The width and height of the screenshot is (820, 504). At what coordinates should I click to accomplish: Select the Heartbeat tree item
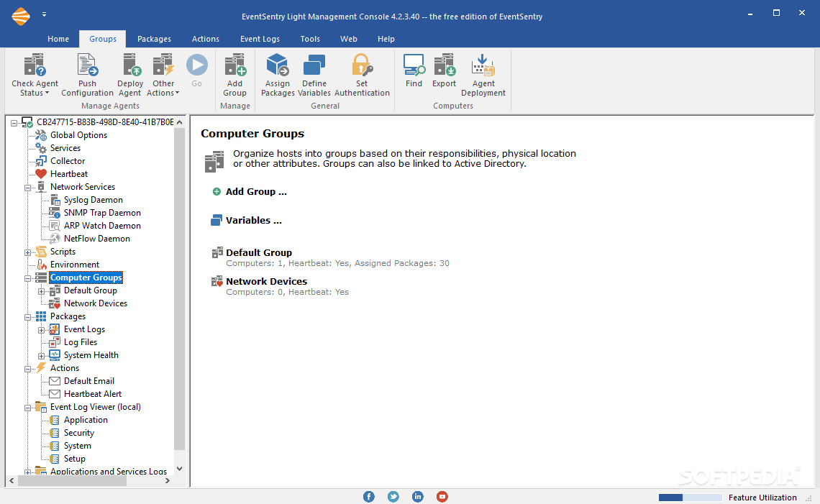click(69, 174)
